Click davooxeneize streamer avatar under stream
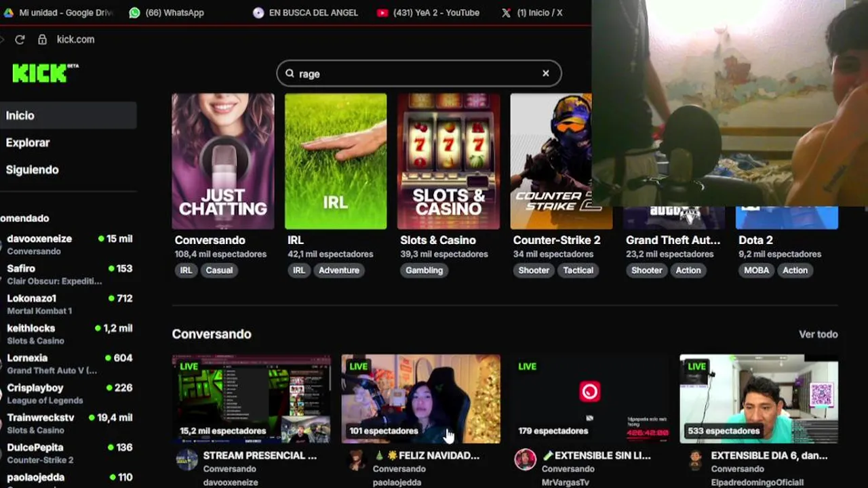Viewport: 868px width, 488px height. [x=186, y=460]
